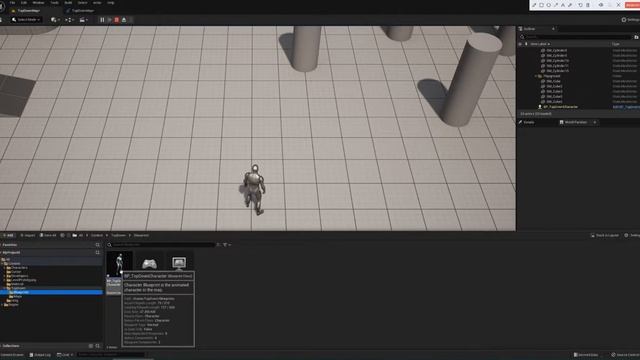Search within the Favorites section
Viewport: 640px width, 360px height.
(98, 245)
